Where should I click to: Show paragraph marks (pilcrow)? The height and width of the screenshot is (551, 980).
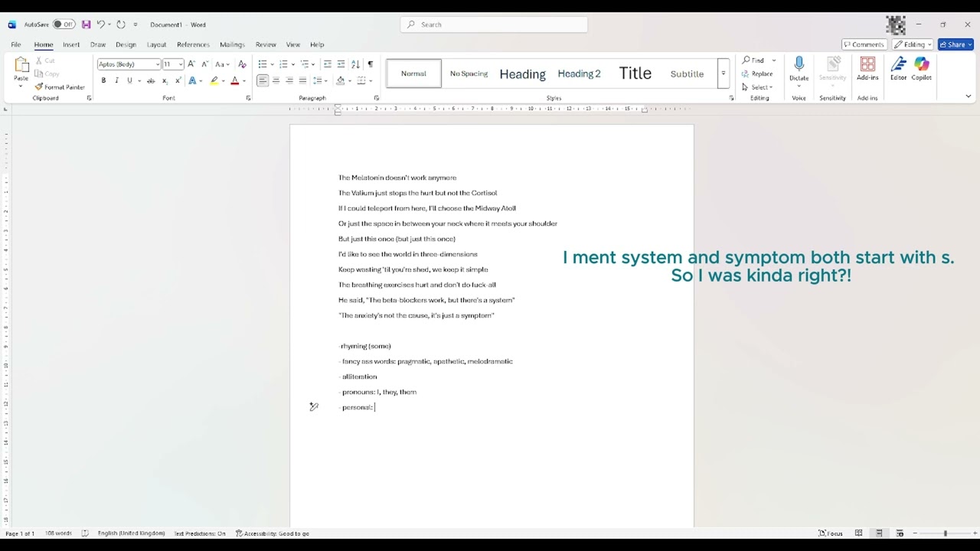[371, 64]
